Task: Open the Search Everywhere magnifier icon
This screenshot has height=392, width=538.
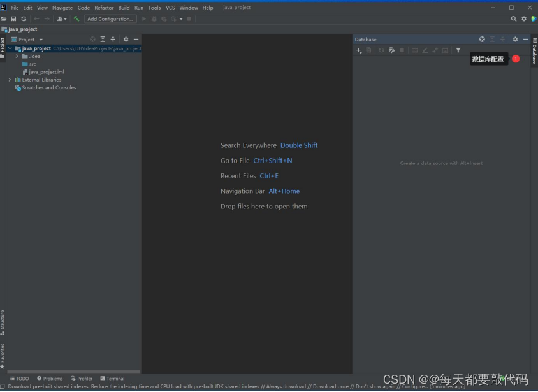Action: [x=514, y=18]
